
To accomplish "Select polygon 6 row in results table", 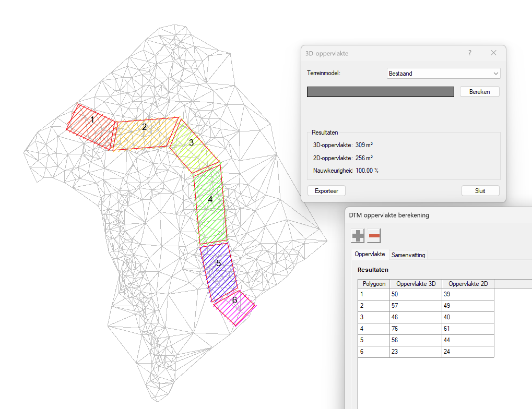I will pyautogui.click(x=426, y=352).
